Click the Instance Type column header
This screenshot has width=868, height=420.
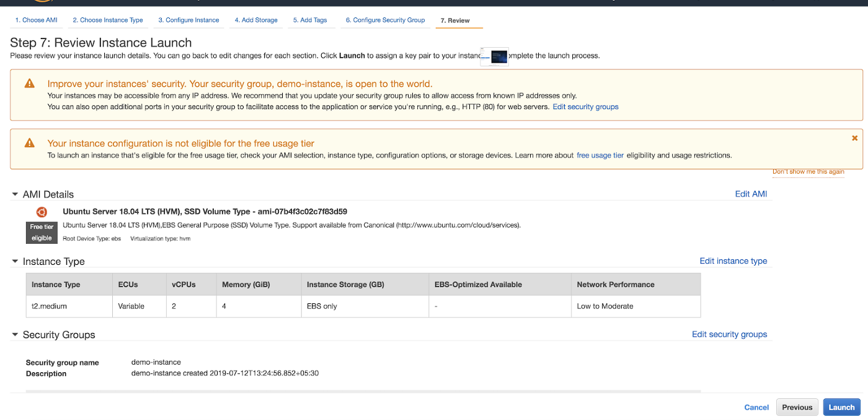tap(69, 284)
